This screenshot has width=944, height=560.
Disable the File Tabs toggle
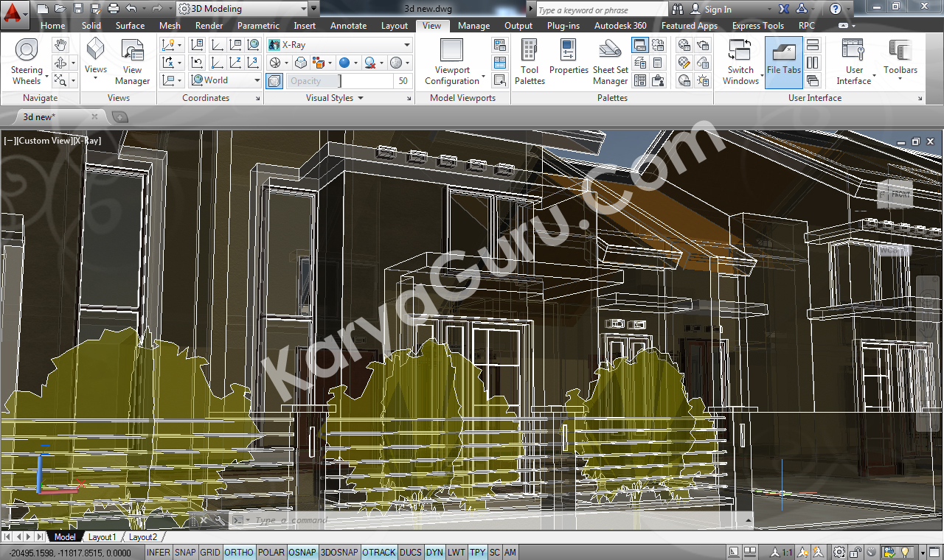[783, 62]
